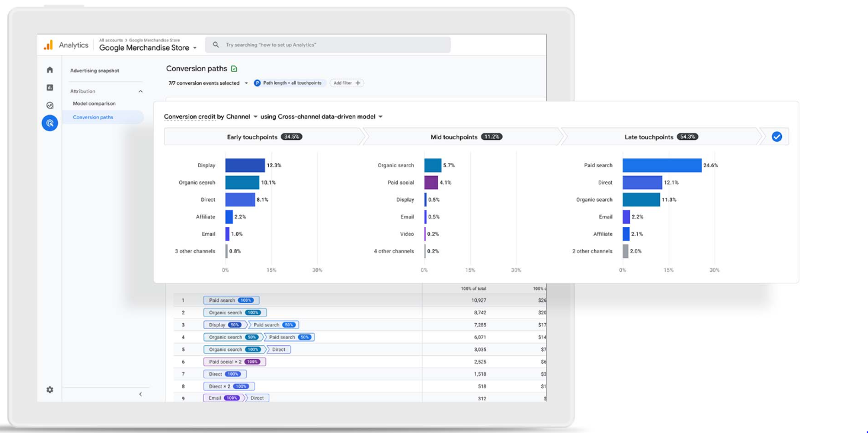This screenshot has width=868, height=433.
Task: Open the Explore icon in left rail
Action: [x=49, y=105]
